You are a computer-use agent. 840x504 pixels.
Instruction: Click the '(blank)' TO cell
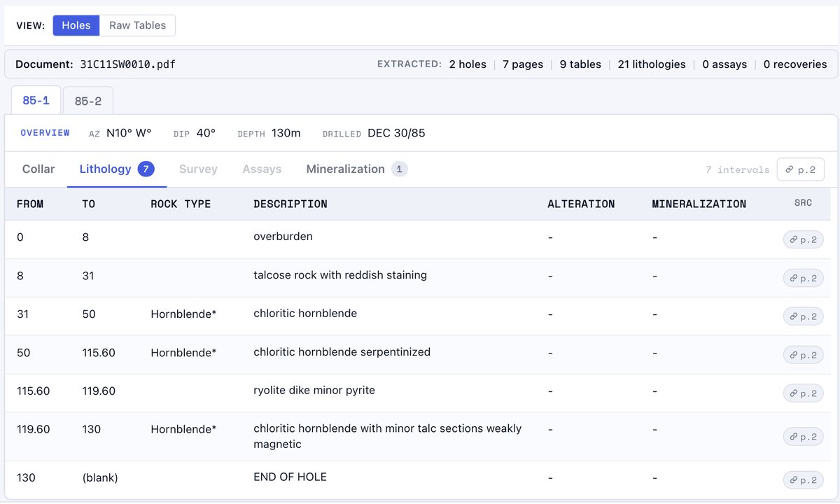pyautogui.click(x=100, y=478)
